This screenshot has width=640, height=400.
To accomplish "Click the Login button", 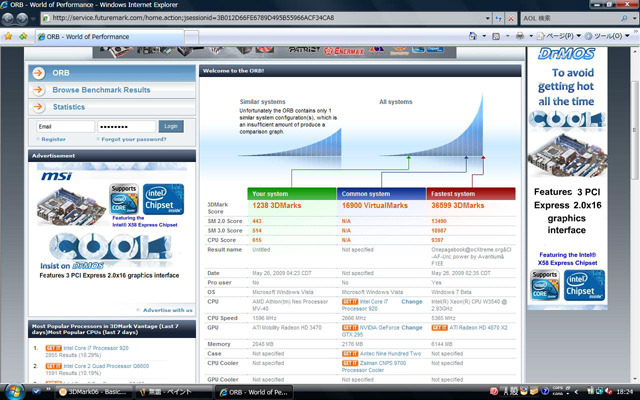I will tap(171, 127).
